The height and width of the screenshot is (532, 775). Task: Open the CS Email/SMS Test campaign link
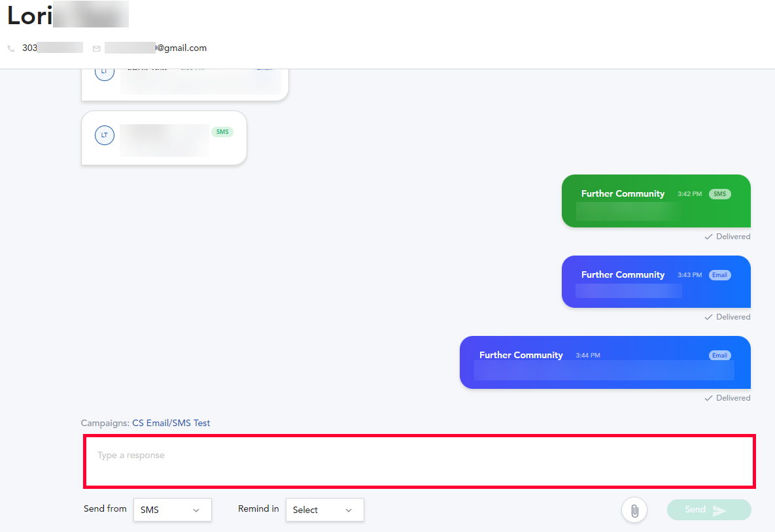tap(171, 423)
